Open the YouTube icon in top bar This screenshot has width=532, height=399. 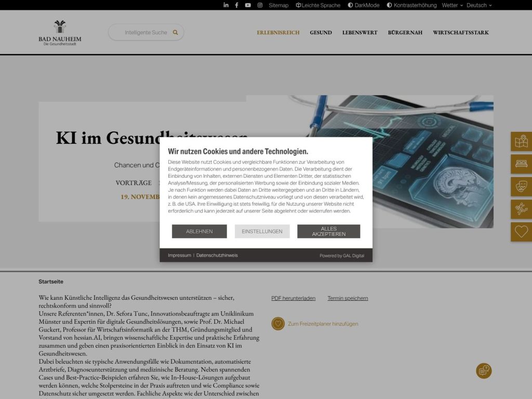[248, 5]
